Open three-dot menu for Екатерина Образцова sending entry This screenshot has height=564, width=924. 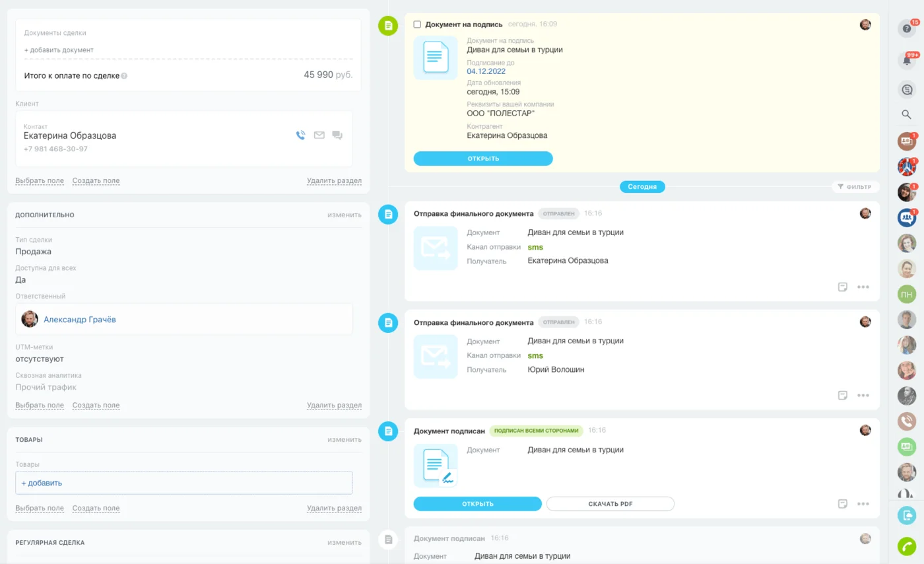click(x=863, y=287)
